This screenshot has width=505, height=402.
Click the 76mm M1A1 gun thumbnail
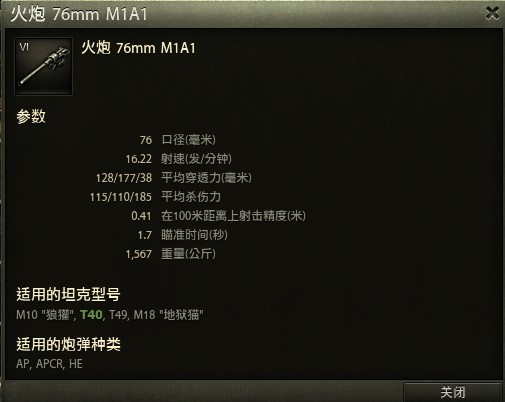click(x=44, y=66)
